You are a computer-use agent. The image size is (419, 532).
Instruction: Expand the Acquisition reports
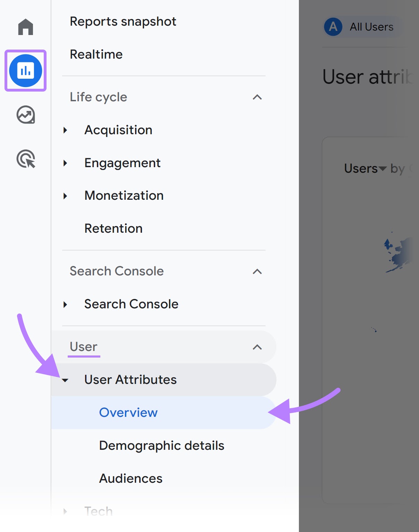point(65,130)
